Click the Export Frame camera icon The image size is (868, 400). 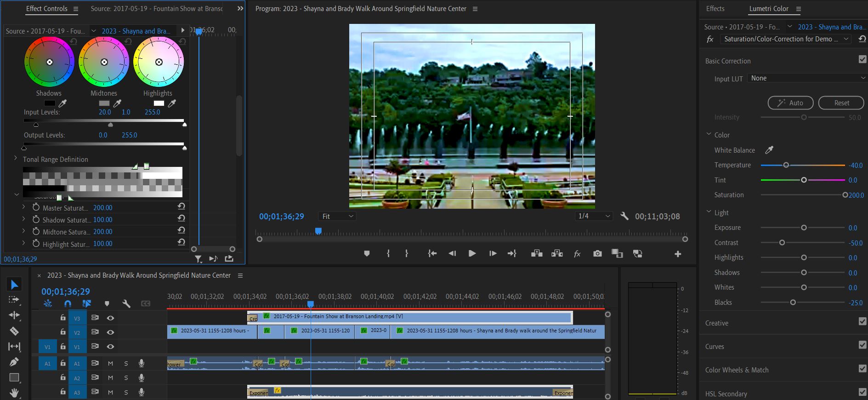(x=597, y=254)
